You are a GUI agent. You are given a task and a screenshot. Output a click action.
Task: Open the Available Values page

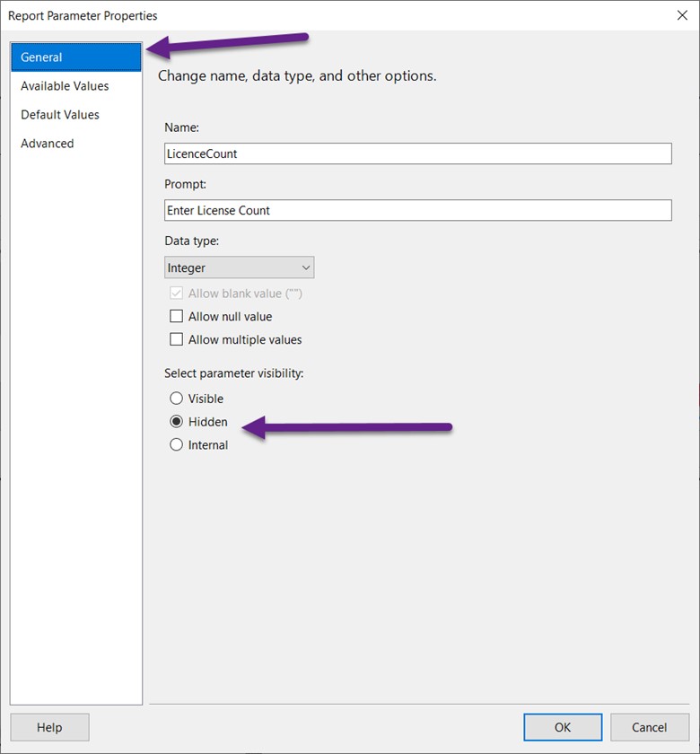[65, 86]
